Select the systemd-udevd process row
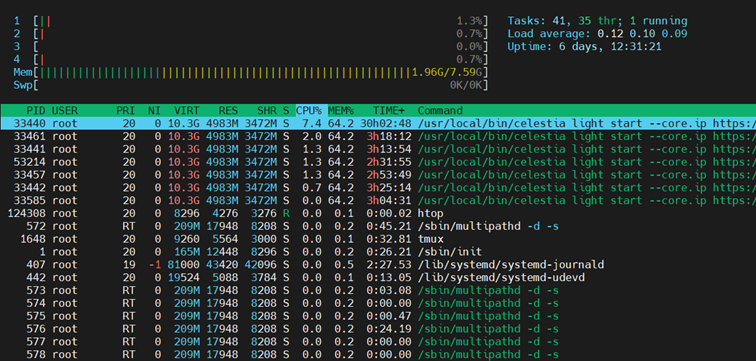The image size is (756, 361). point(378,278)
